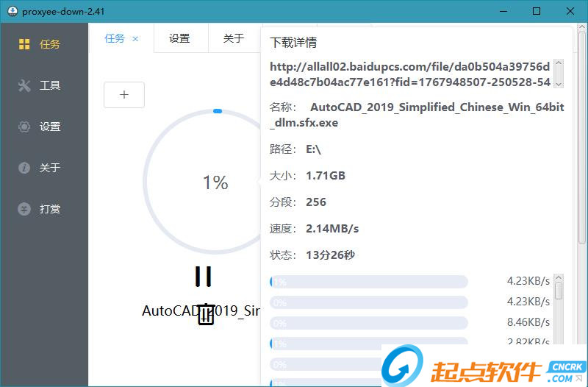Image resolution: width=588 pixels, height=387 pixels.
Task: Click third segment bar with 8.46KB/s
Action: 369,323
